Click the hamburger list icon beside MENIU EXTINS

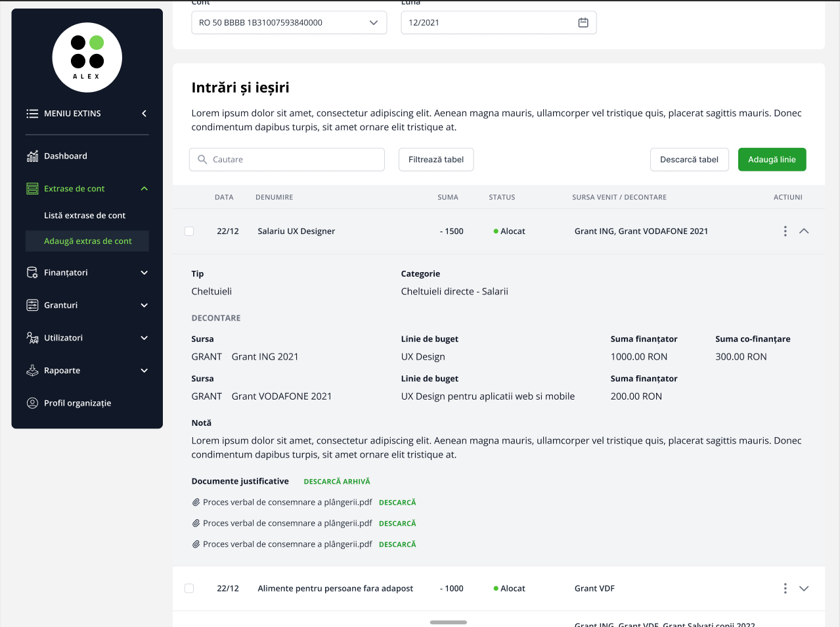[x=32, y=114]
